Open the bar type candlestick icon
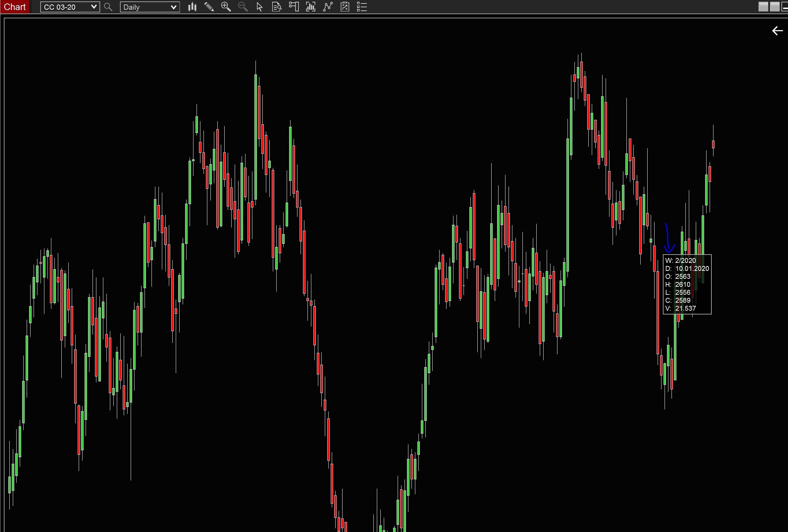The image size is (788, 532). click(x=192, y=7)
